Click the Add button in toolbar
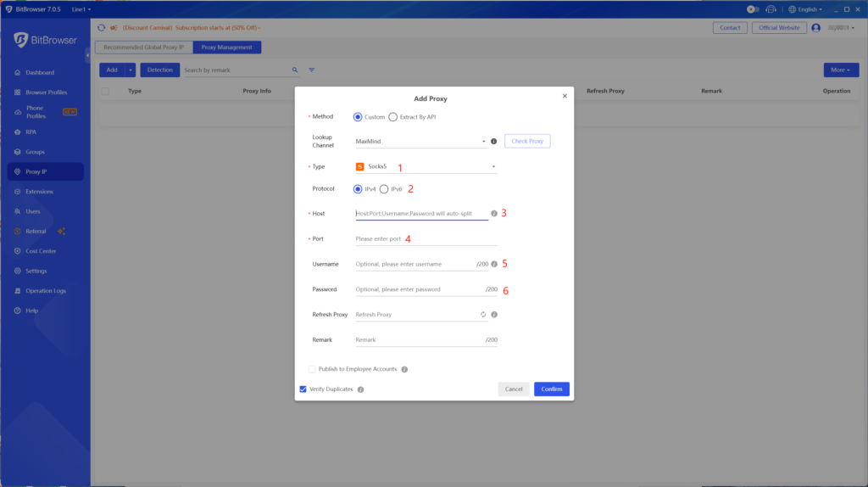The width and height of the screenshot is (868, 487). click(x=113, y=70)
